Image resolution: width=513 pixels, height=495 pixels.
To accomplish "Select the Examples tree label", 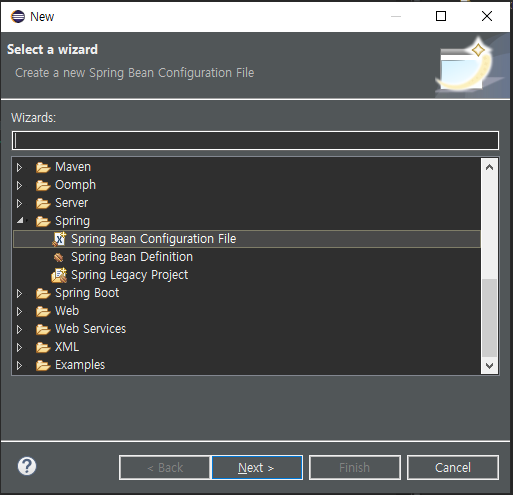I will point(80,365).
